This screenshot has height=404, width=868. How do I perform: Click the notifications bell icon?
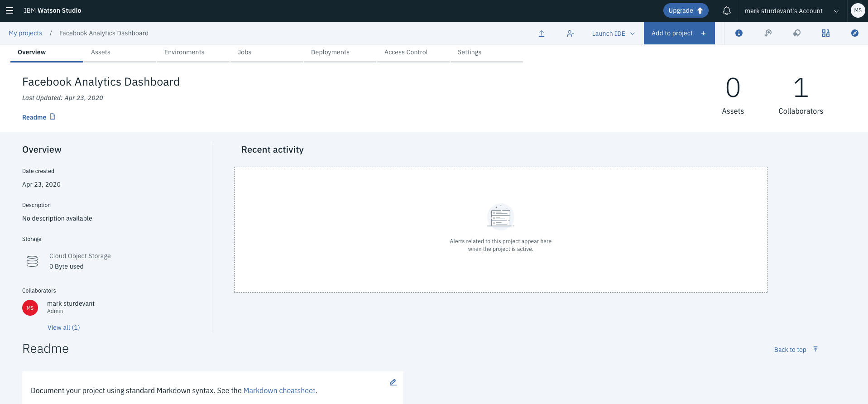[x=727, y=10]
